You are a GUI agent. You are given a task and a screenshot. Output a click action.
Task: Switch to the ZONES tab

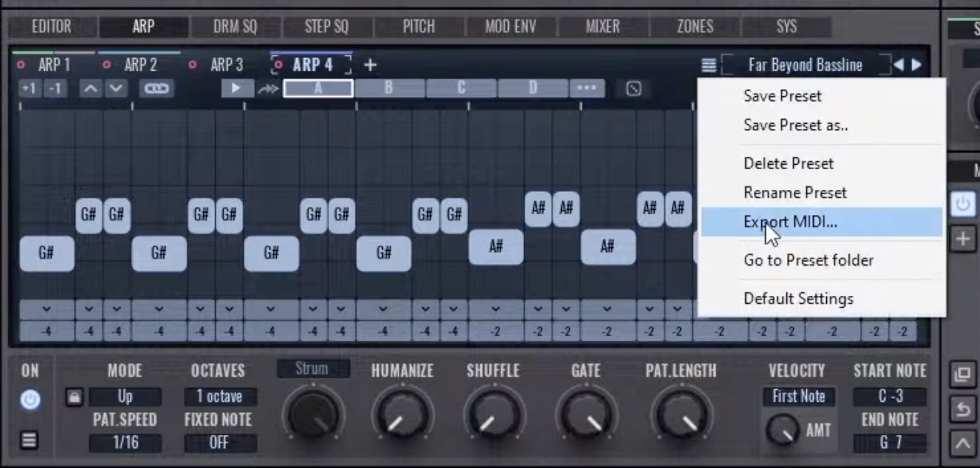695,27
